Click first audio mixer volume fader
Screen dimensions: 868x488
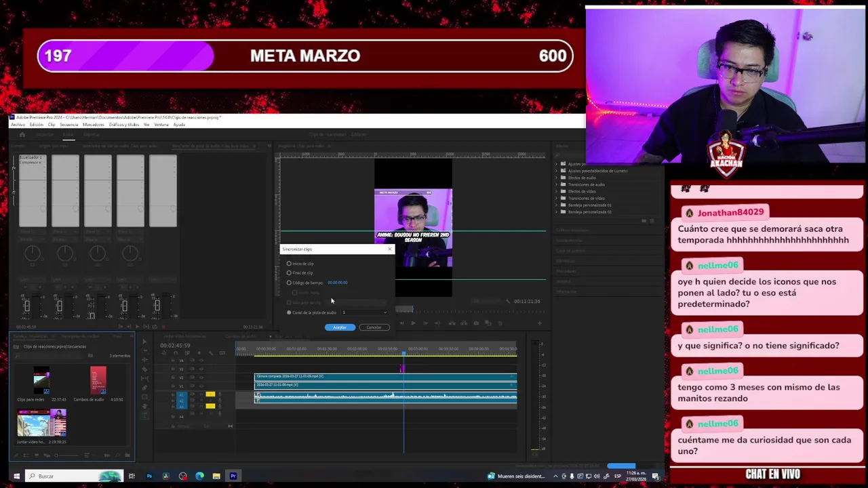click(x=26, y=306)
